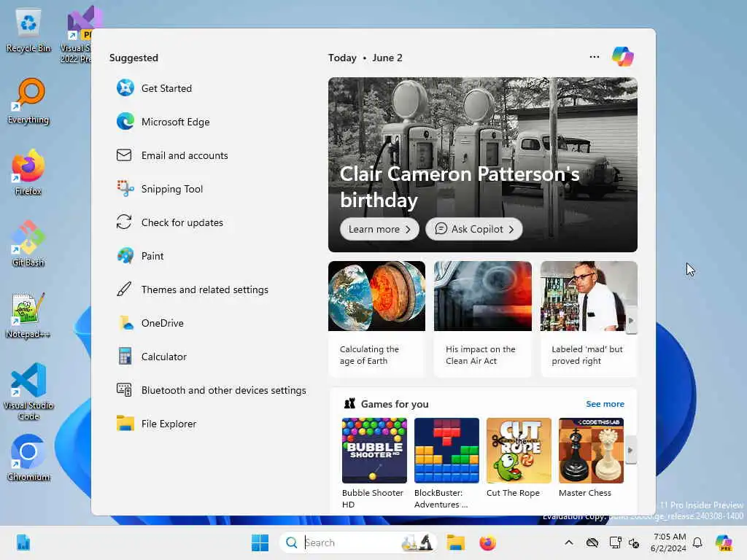Select Check for updates
Viewport: 747px width, 560px height.
169,222
